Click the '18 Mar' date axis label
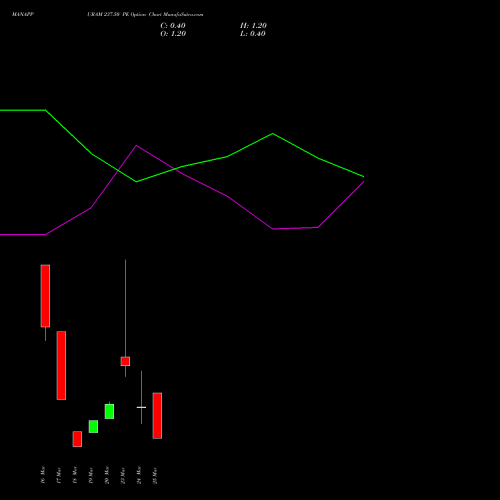The height and width of the screenshot is (500, 500). coord(75,475)
